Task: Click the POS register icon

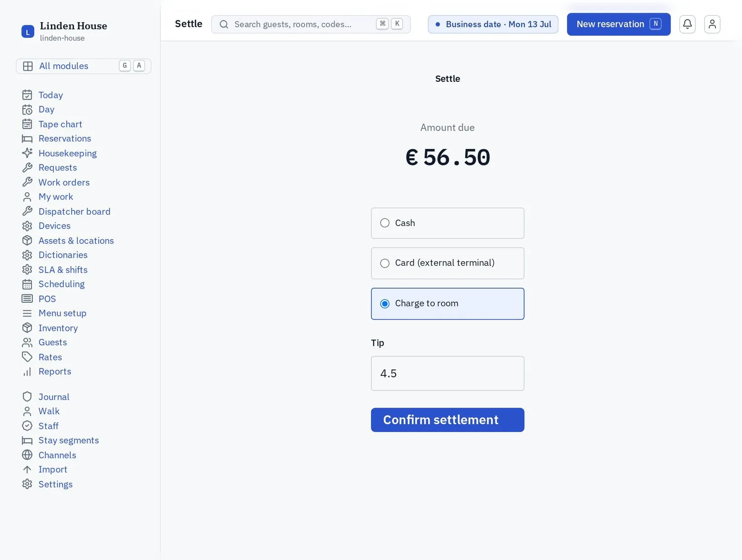Action: [27, 299]
